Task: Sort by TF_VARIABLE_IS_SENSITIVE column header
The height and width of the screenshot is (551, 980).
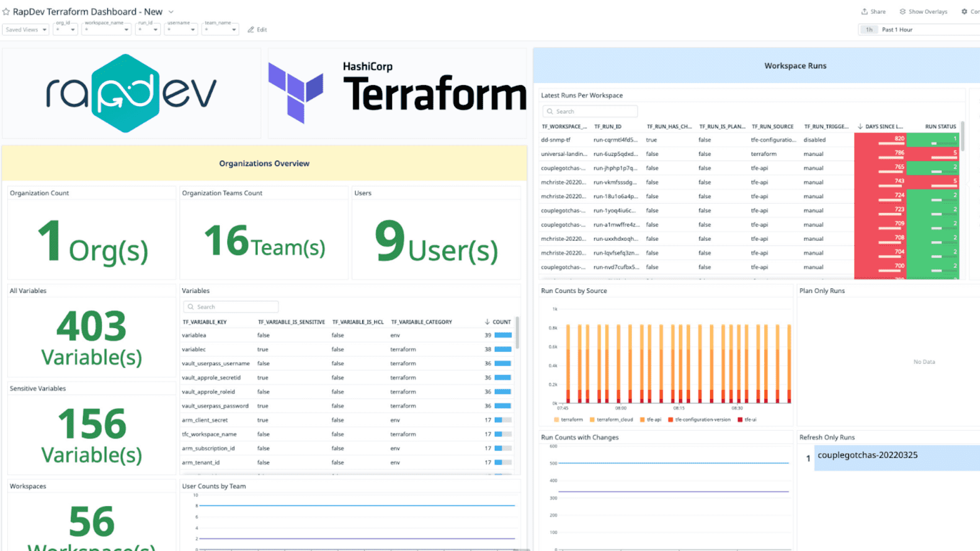Action: (x=291, y=322)
